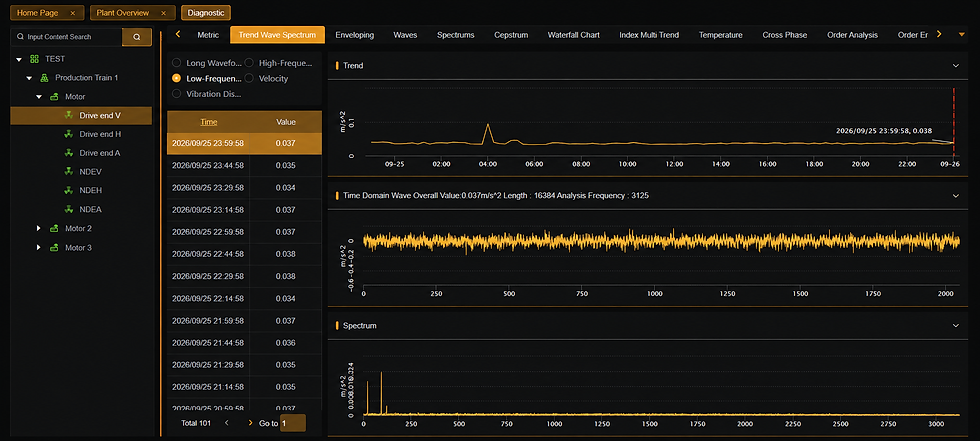Screen dimensions: 980x441
Task: Collapse the Trend chart panel
Action: click(955, 66)
